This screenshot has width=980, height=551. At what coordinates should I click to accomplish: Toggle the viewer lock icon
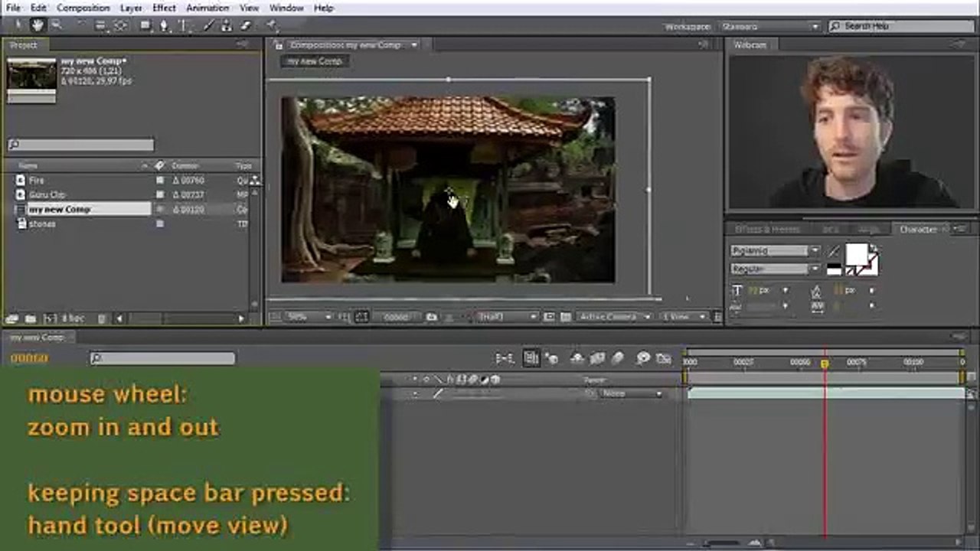(x=279, y=45)
